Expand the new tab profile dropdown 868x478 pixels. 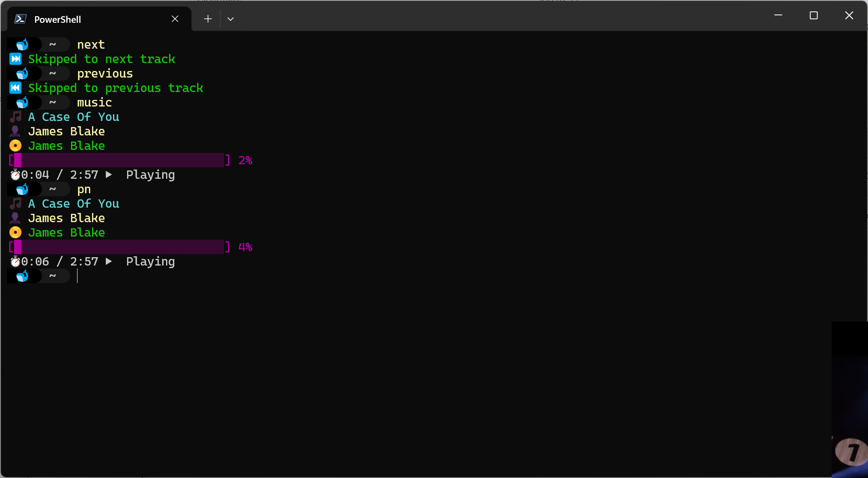[x=230, y=19]
